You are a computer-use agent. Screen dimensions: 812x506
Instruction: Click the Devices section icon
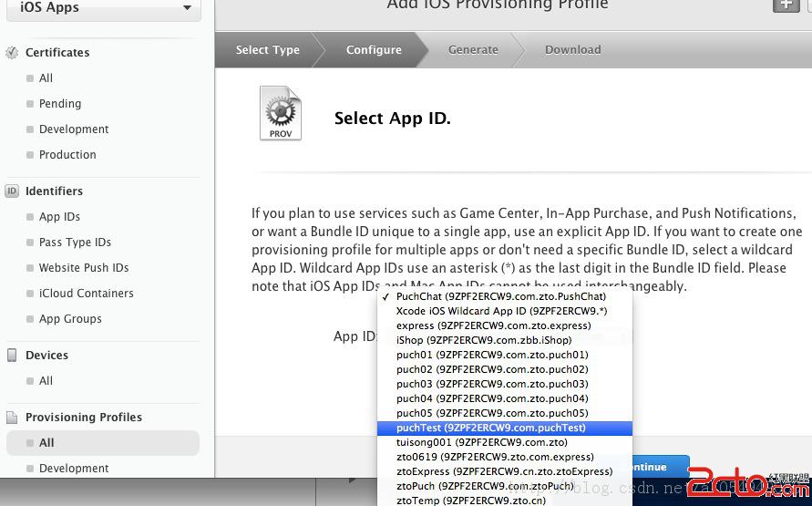12,356
